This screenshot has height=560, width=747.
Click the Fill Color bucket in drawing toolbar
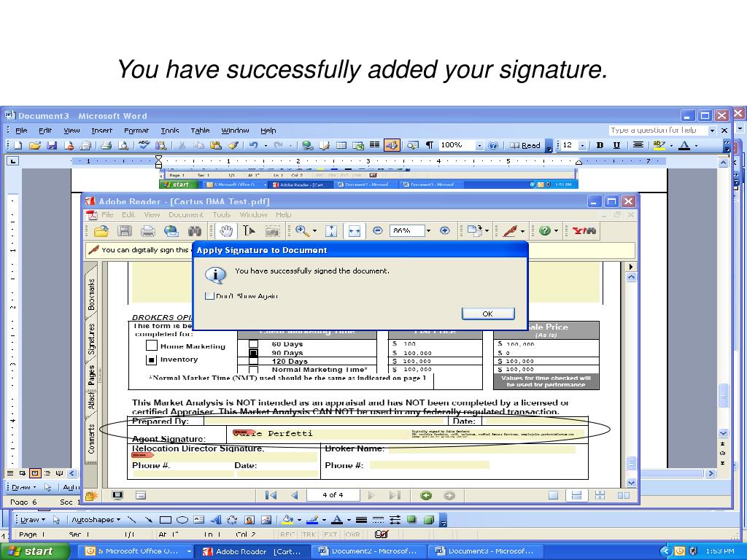coord(287,520)
